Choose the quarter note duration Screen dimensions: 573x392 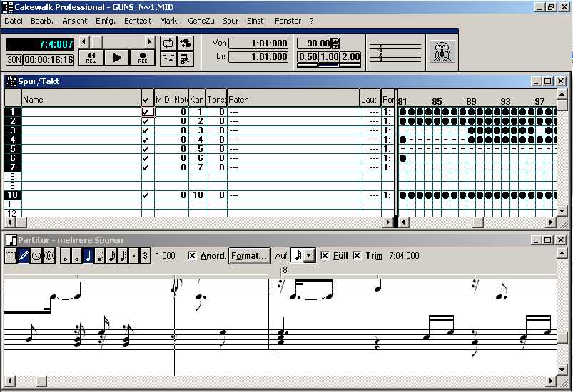pyautogui.click(x=88, y=256)
